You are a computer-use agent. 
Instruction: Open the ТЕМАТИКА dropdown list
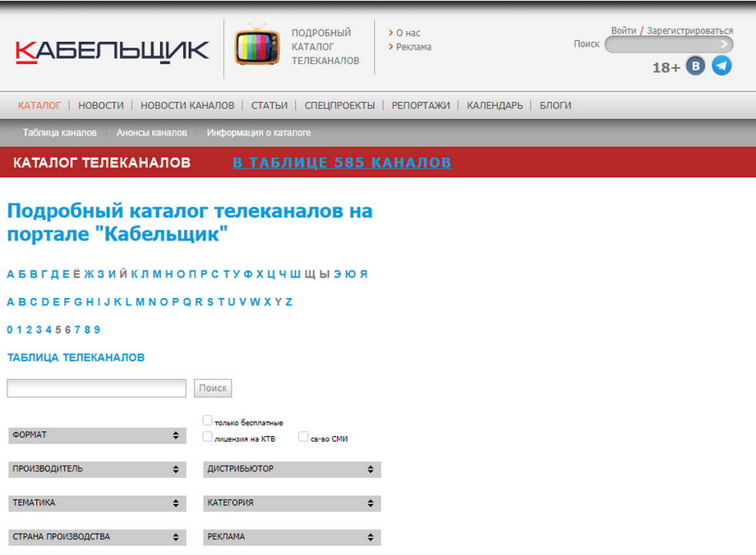98,503
